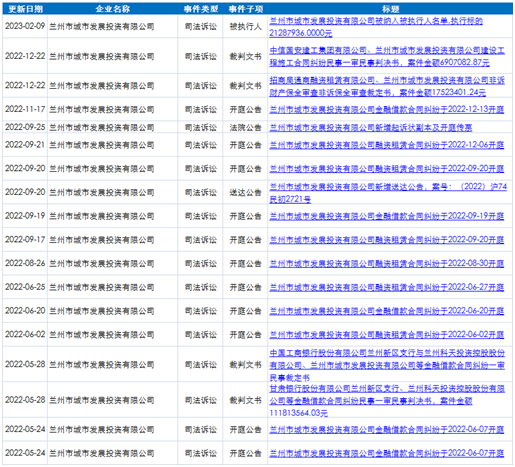The height and width of the screenshot is (467, 515).
Task: Open the hearing notice for 2022-09-19开庭
Action: pyautogui.click(x=387, y=216)
